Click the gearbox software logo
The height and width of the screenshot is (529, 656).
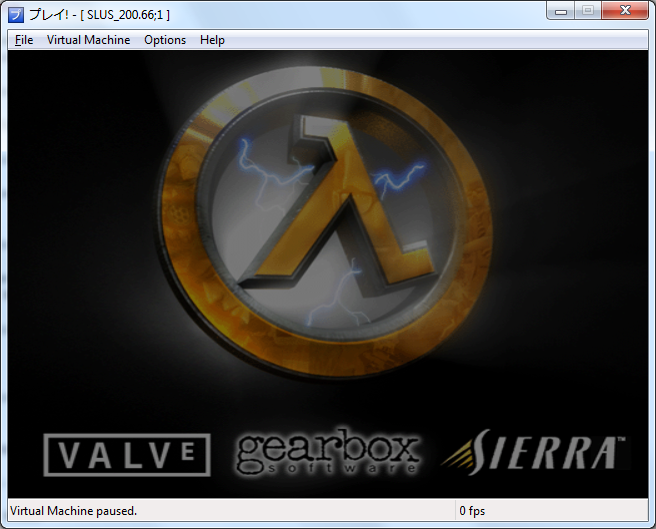(x=326, y=448)
